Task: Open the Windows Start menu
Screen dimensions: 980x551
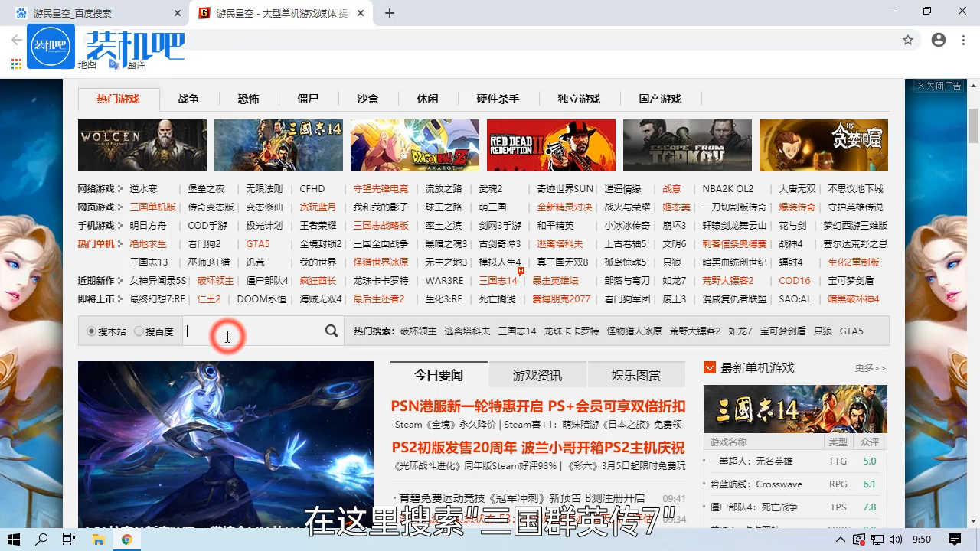Action: pos(13,540)
